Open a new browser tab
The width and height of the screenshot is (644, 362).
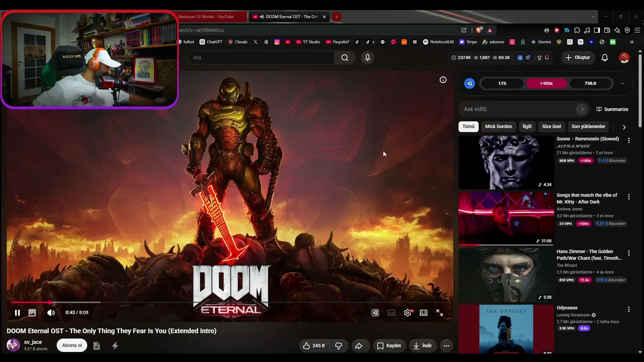click(337, 17)
